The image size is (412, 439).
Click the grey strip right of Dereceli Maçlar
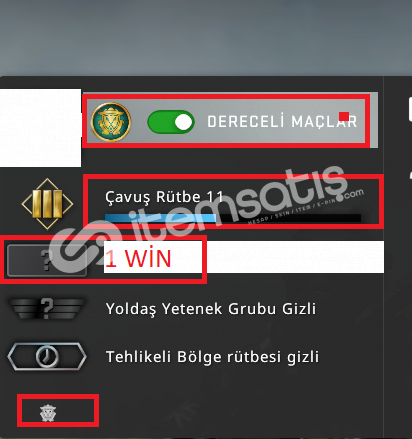click(x=374, y=120)
